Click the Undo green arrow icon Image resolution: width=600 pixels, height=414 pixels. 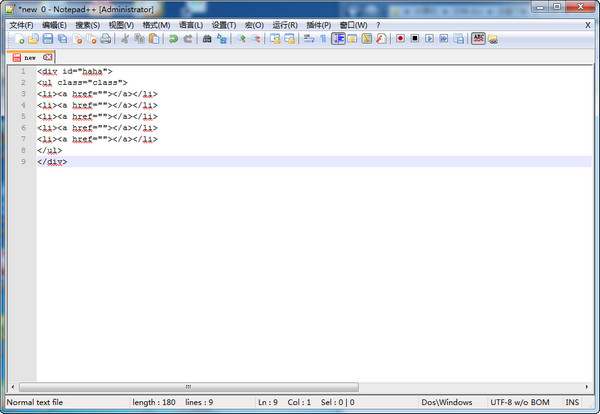coord(172,39)
